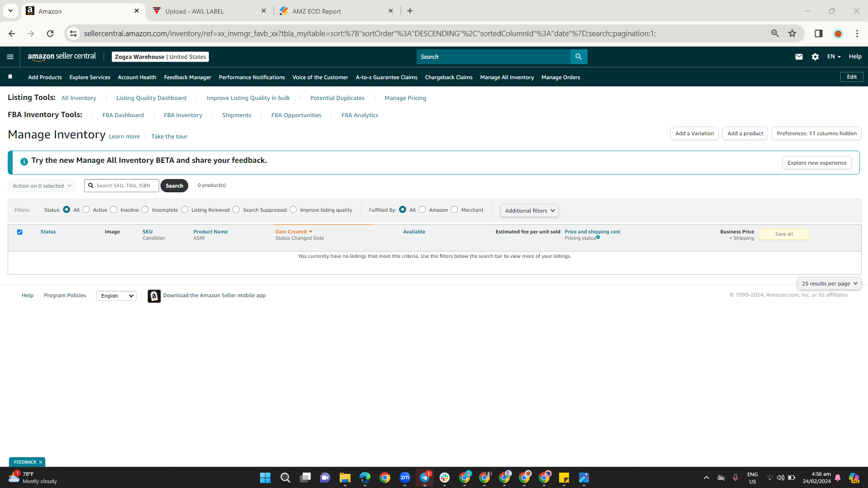Select the Active status filter

coord(86,210)
